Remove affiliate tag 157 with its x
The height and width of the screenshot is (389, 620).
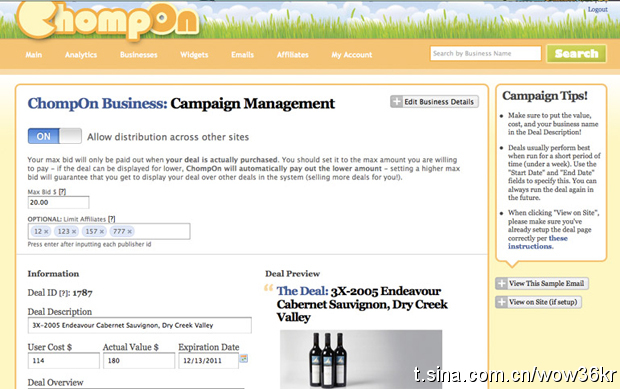tap(102, 232)
